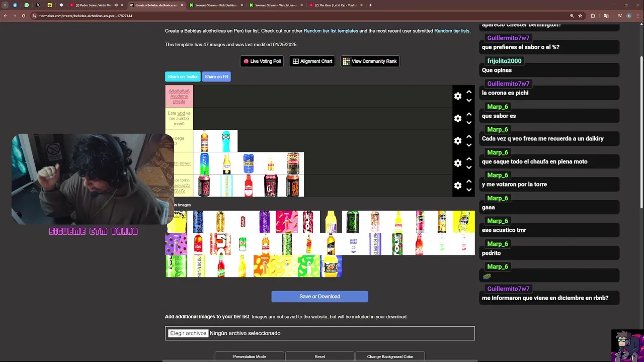Screen dimensions: 644x362
Task: Click Save or Download
Action: [319, 297]
